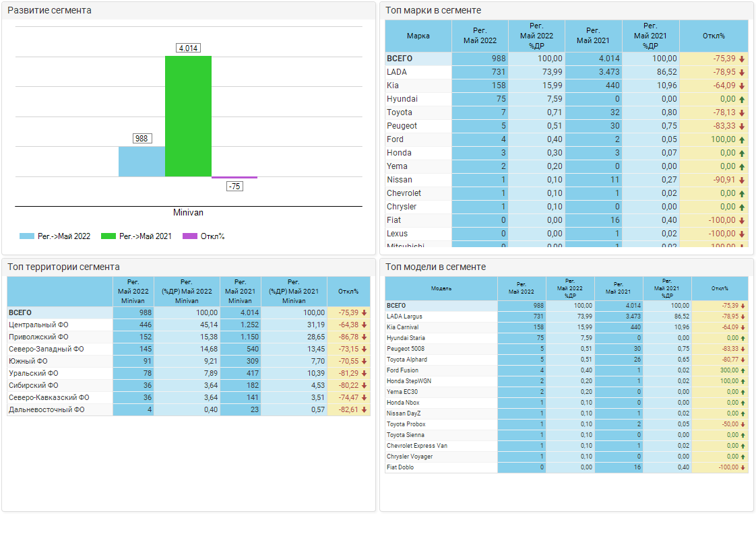The height and width of the screenshot is (534, 756).
Task: Click the green up arrow in the Ford Fusion row
Action: tap(743, 370)
